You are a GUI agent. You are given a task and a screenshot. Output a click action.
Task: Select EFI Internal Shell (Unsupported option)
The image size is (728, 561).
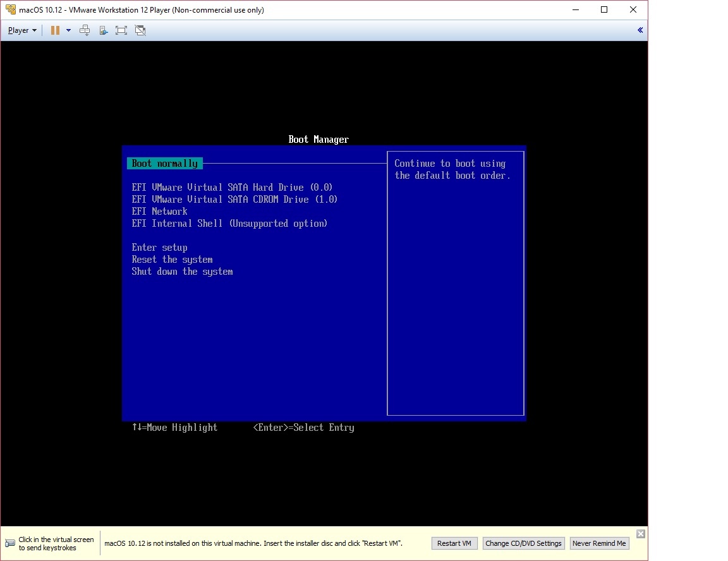[229, 224]
